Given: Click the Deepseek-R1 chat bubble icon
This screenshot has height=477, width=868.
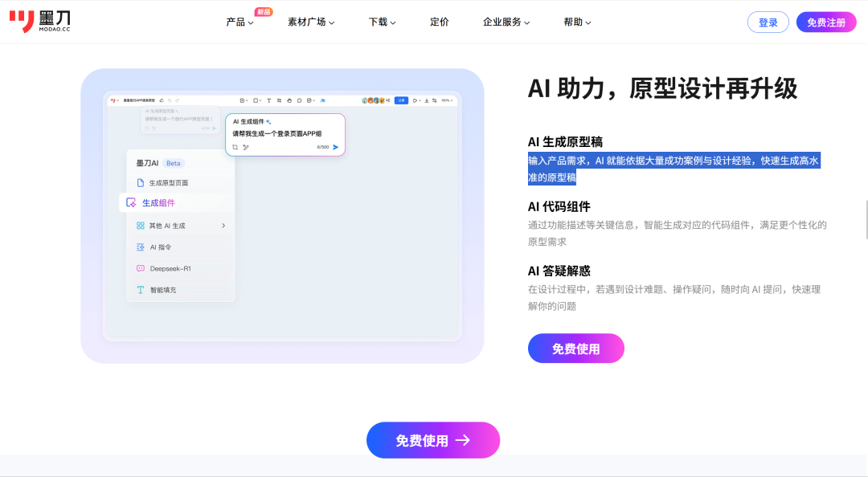Looking at the screenshot, I should tap(141, 268).
